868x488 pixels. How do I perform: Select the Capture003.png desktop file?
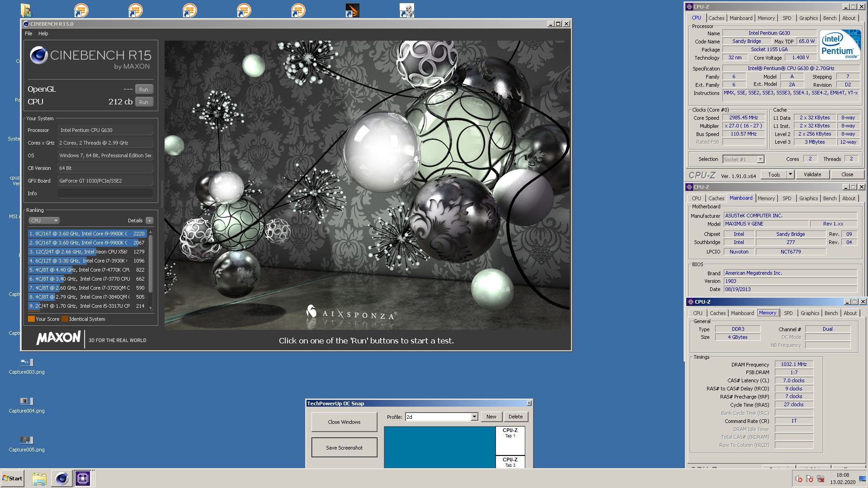pos(27,366)
